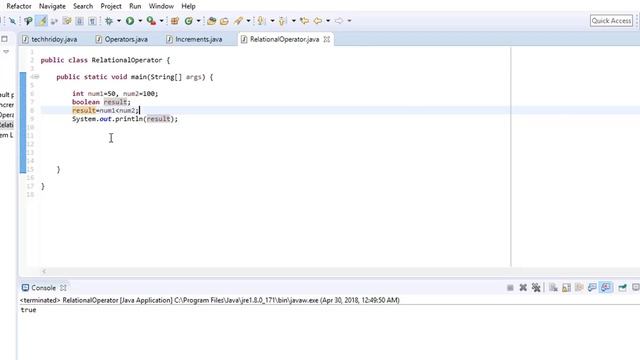Click the Open Task folder icon
This screenshot has height=360, width=640.
(224, 21)
